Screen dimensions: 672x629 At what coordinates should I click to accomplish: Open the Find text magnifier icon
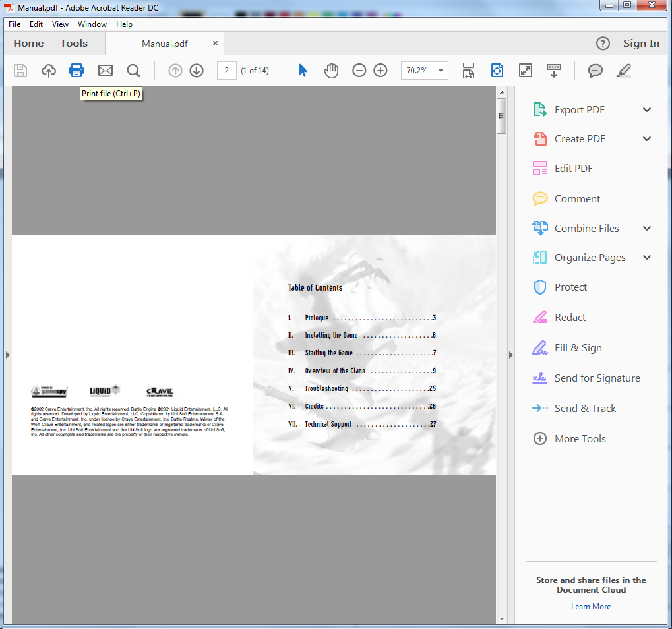click(133, 71)
